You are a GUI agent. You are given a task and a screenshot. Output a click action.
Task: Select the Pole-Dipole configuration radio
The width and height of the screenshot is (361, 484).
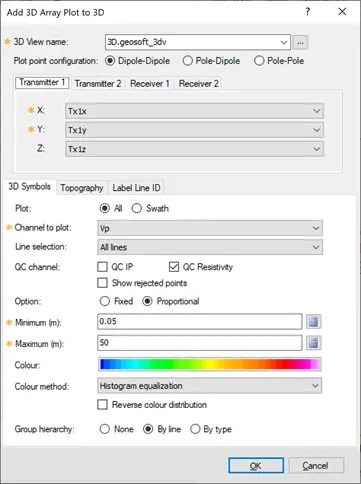[188, 61]
